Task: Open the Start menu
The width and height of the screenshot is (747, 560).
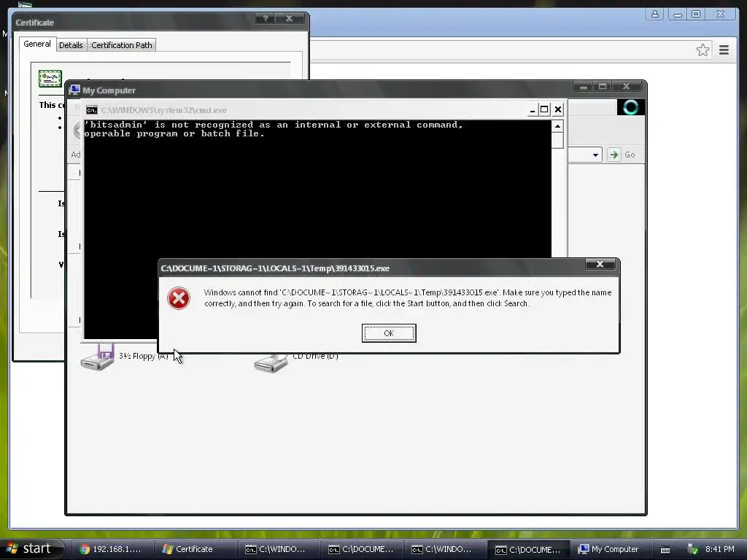Action: click(31, 549)
